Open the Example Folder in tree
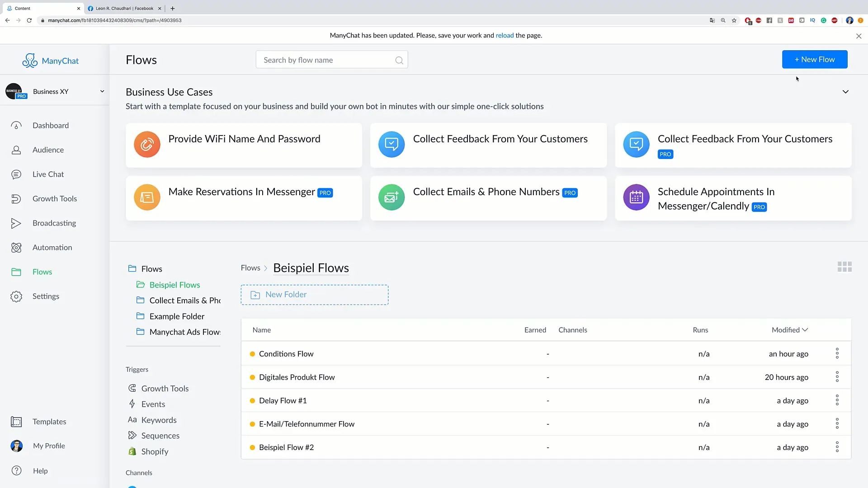The image size is (868, 488). coord(177,316)
